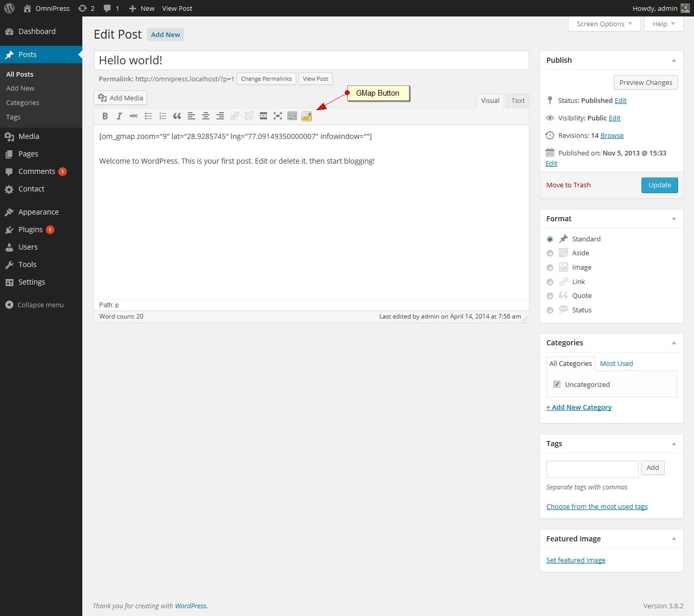The image size is (694, 616).
Task: Click the Bold formatting icon
Action: [x=105, y=116]
